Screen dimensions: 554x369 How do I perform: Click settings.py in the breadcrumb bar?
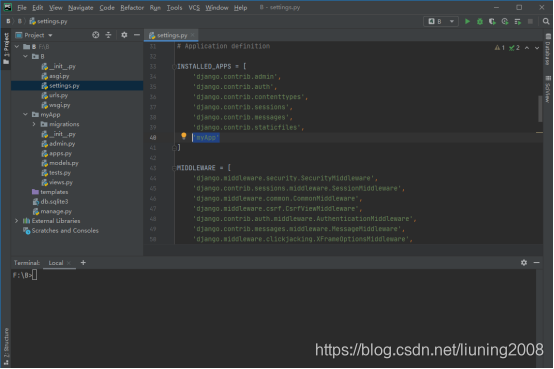(x=48, y=21)
